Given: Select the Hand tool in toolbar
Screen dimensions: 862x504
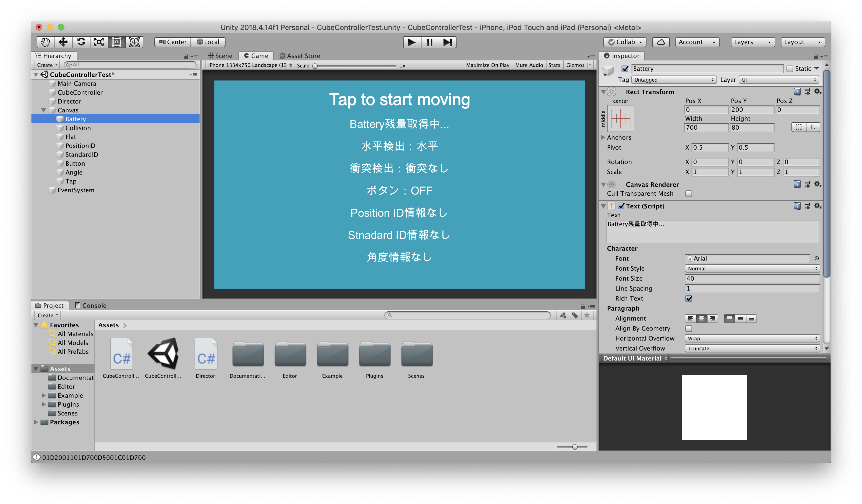Looking at the screenshot, I should [46, 42].
